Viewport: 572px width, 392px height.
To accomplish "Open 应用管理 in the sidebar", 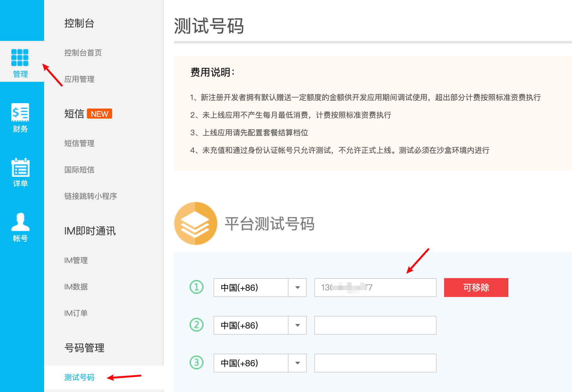I will click(x=79, y=79).
